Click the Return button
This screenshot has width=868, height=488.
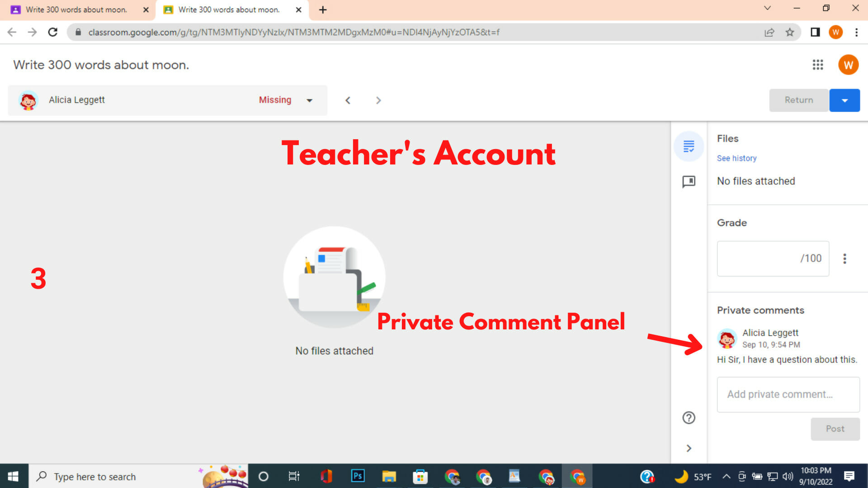[x=798, y=100]
